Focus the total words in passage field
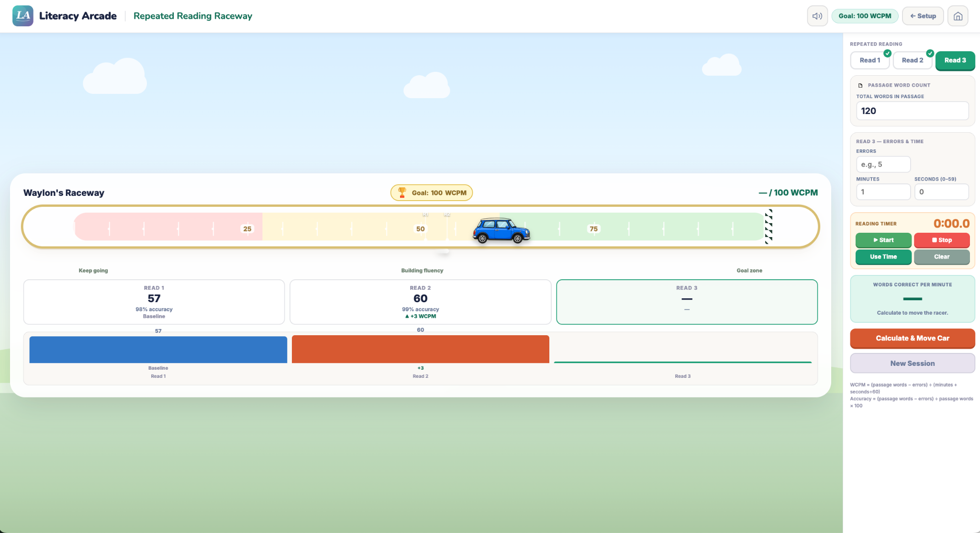This screenshot has height=533, width=980. coord(913,111)
